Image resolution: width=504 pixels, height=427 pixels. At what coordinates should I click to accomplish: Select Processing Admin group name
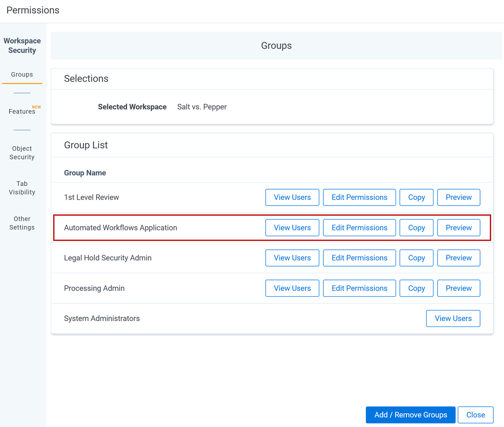[94, 288]
